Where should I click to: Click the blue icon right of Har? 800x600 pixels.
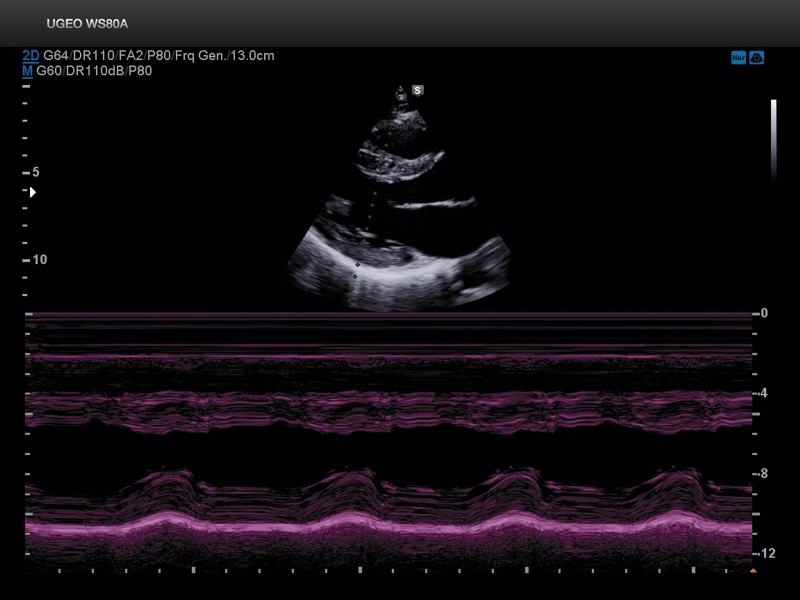pos(757,58)
